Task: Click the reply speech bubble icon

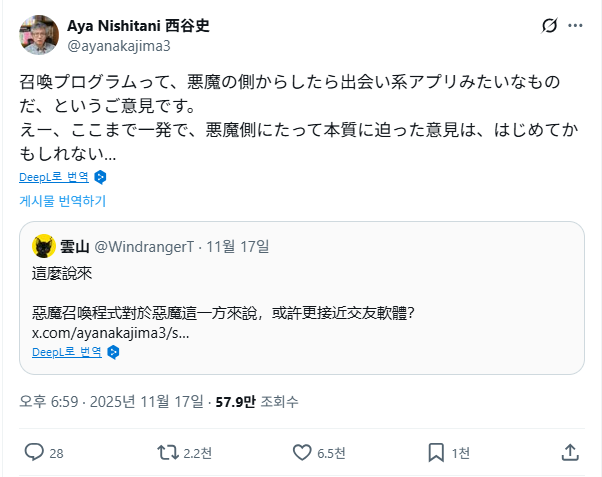Action: point(34,452)
